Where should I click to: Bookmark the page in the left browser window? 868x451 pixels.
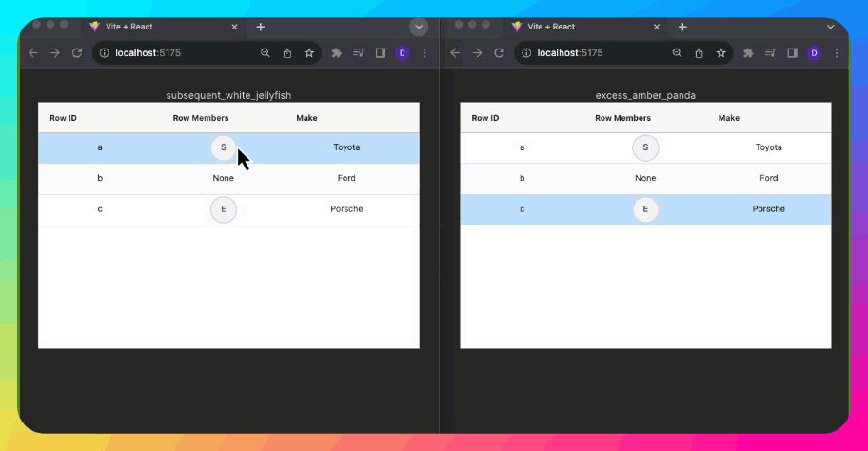click(x=309, y=53)
